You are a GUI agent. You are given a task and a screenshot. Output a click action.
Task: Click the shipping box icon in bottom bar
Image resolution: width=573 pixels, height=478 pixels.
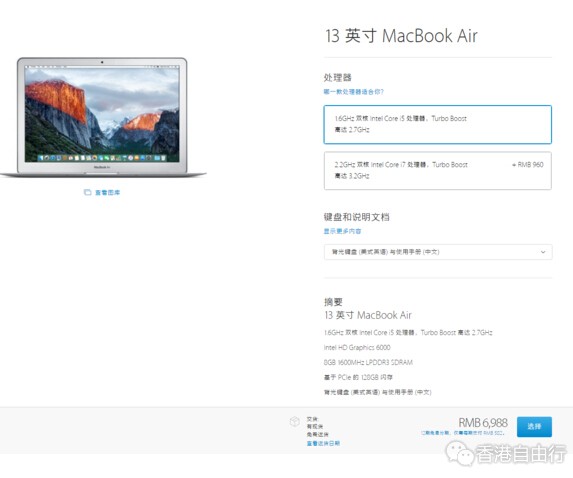click(295, 422)
